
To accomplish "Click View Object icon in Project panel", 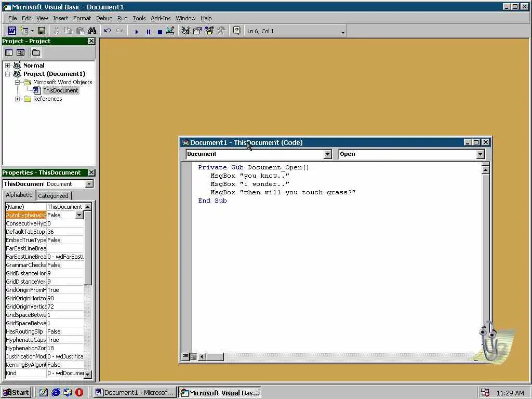I will pos(21,52).
